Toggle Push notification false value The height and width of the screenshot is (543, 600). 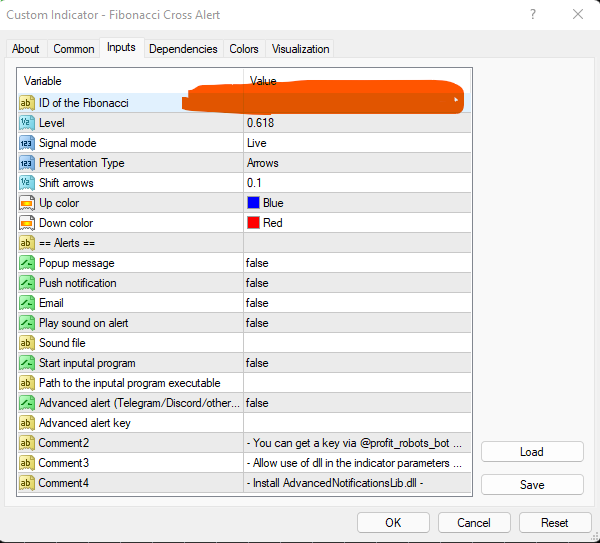[357, 283]
